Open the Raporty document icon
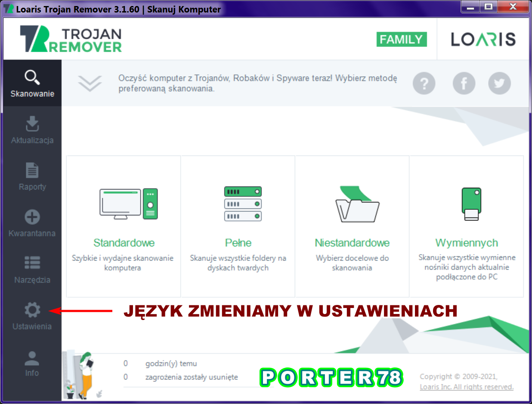Screen dimensions: 532x404 coord(32,171)
